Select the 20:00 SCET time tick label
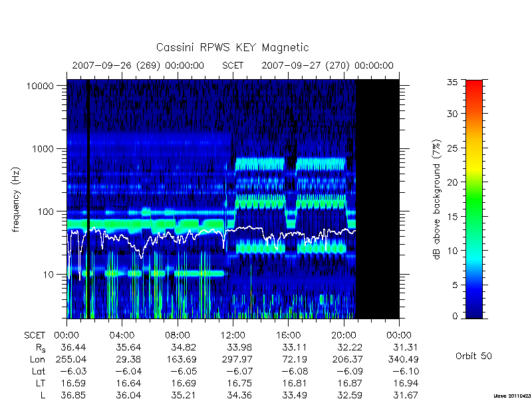The image size is (532, 399). click(x=344, y=336)
